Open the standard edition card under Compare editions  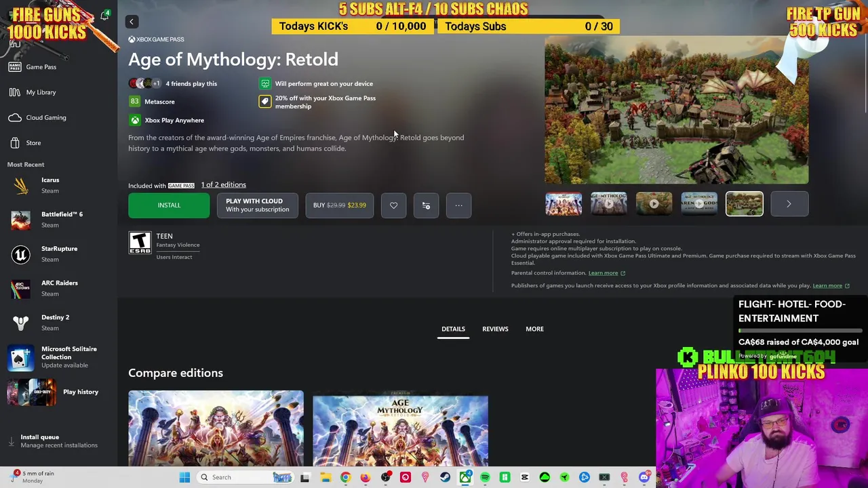tap(216, 428)
